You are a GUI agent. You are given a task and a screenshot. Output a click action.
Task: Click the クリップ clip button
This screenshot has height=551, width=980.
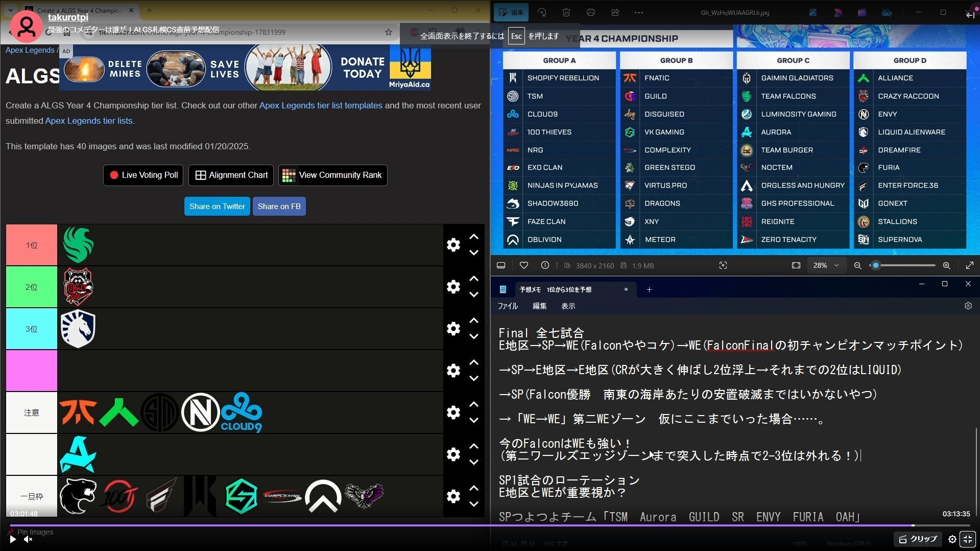(x=918, y=539)
